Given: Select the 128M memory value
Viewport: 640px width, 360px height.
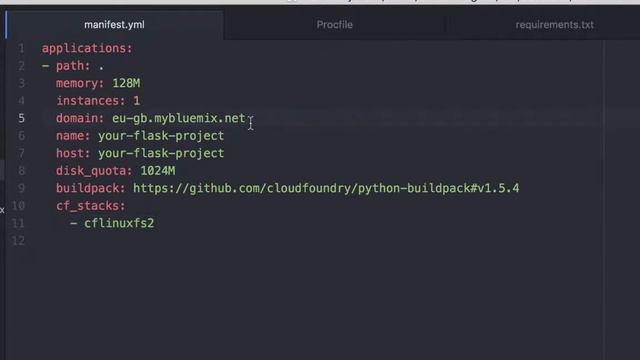Looking at the screenshot, I should click(126, 83).
